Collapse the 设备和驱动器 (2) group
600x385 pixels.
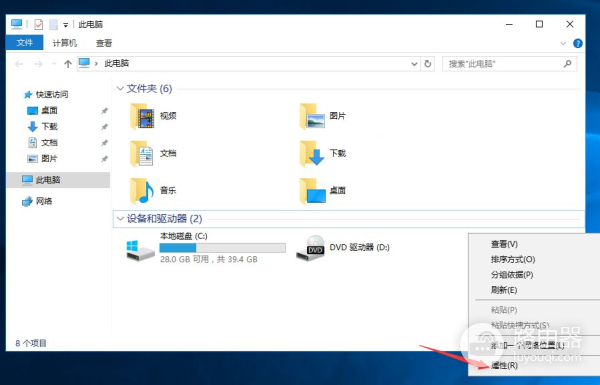(120, 219)
